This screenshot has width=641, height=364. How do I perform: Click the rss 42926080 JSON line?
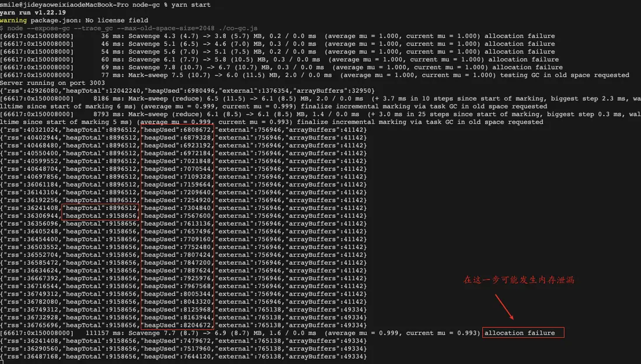[x=187, y=90]
